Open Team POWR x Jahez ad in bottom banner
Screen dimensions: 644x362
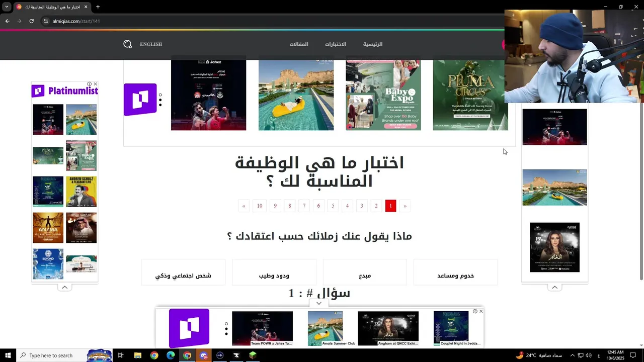tap(262, 328)
